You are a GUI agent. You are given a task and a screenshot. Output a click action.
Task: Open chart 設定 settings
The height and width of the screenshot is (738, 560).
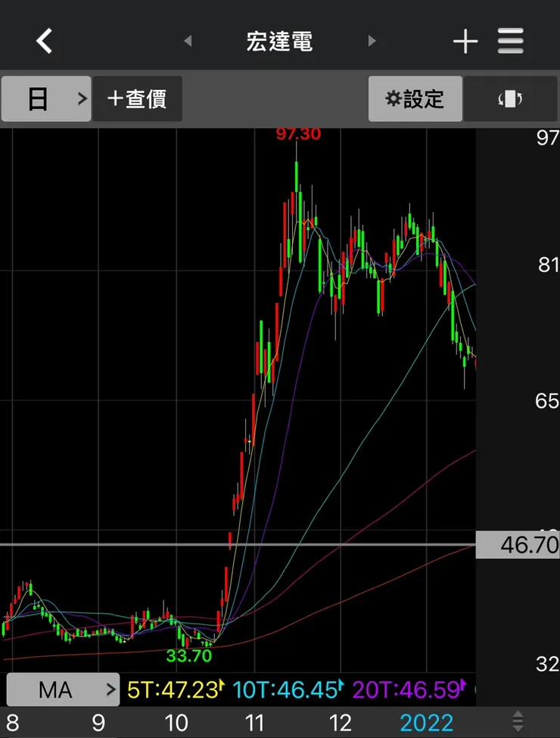click(x=415, y=99)
